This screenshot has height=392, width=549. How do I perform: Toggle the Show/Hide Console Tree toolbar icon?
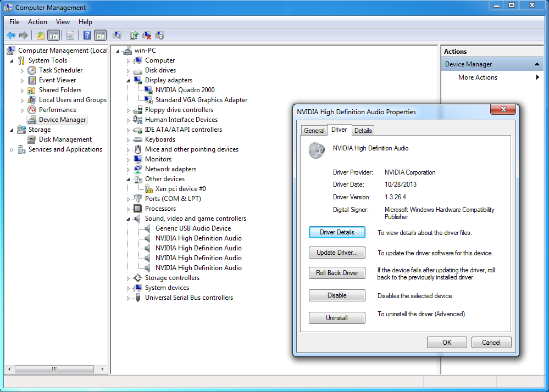tap(53, 35)
